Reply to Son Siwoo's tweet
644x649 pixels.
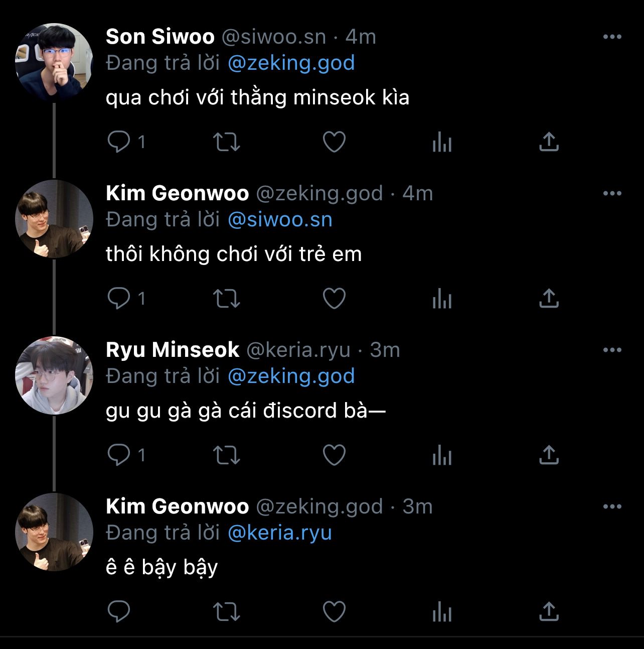coord(119,142)
